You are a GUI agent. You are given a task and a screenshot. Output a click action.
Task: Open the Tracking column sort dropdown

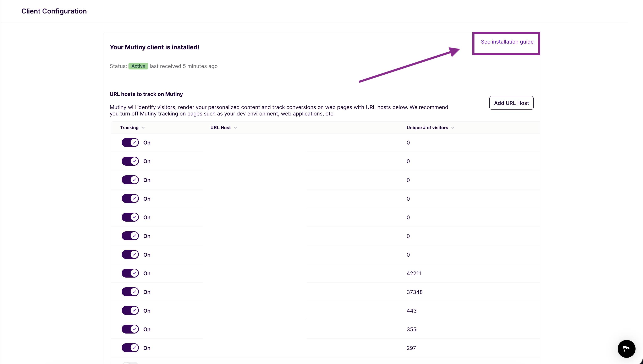143,127
